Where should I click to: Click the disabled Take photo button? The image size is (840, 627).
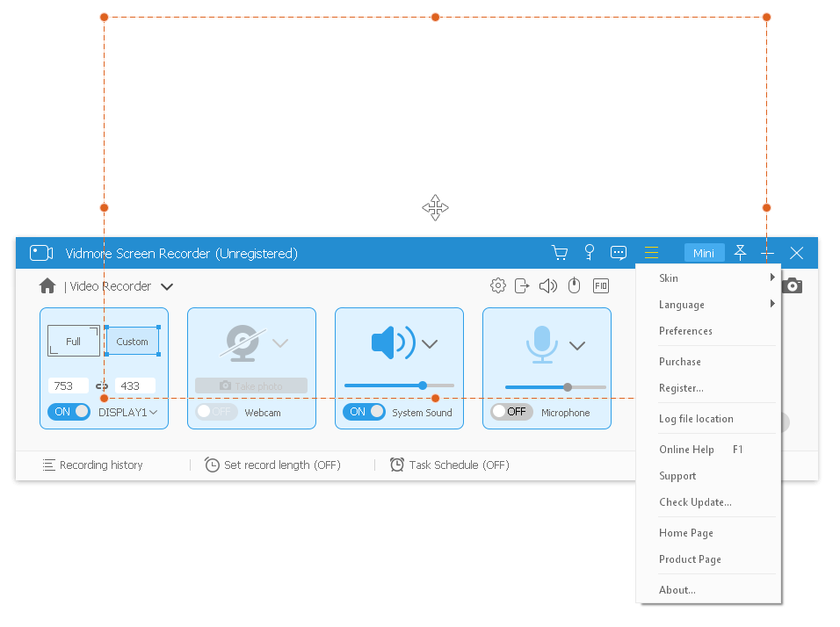point(251,386)
